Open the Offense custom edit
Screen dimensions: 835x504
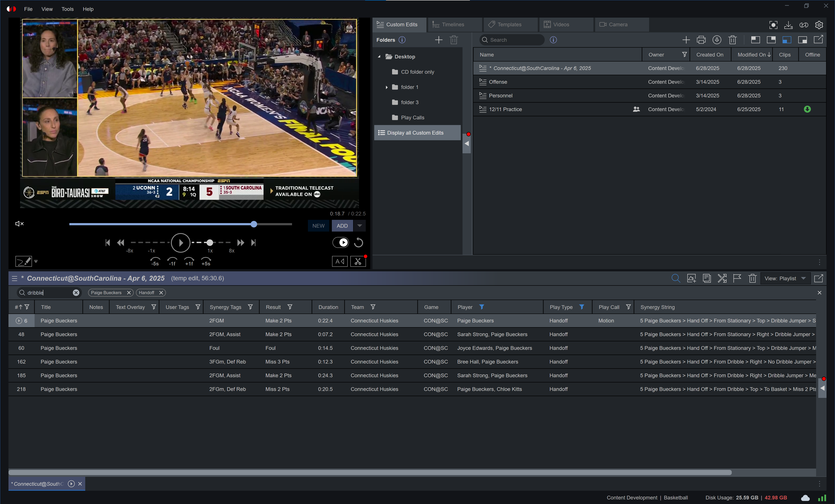649,82
